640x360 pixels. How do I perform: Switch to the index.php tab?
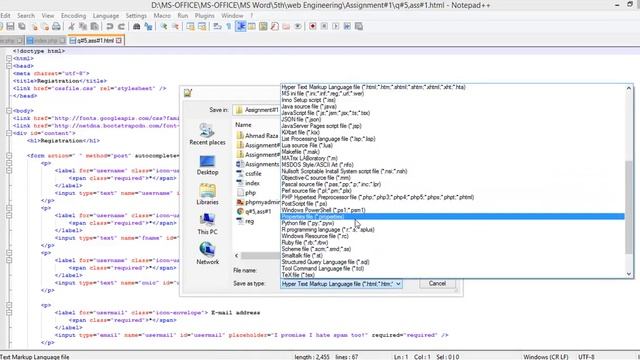[46, 40]
